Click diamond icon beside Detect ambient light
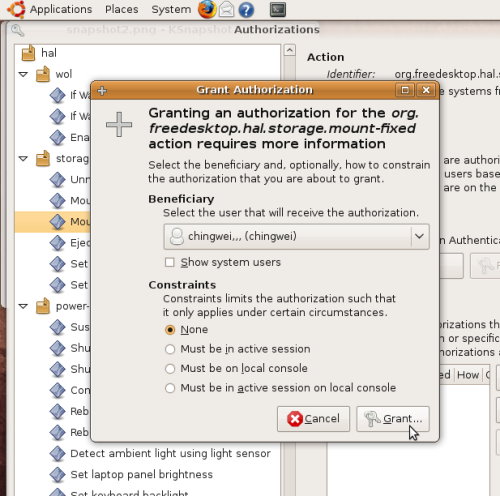The width and height of the screenshot is (500, 496). click(57, 453)
